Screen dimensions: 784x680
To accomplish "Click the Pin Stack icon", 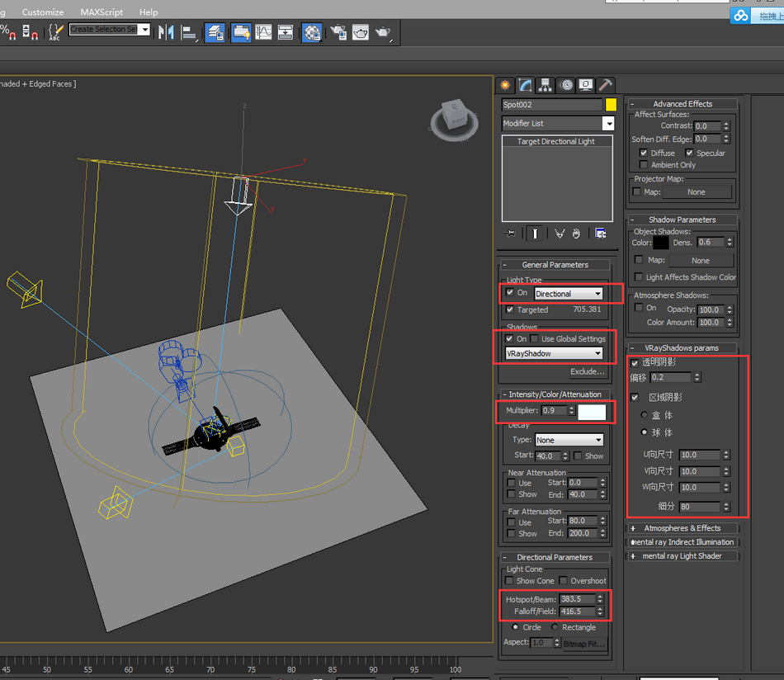I will (x=510, y=234).
